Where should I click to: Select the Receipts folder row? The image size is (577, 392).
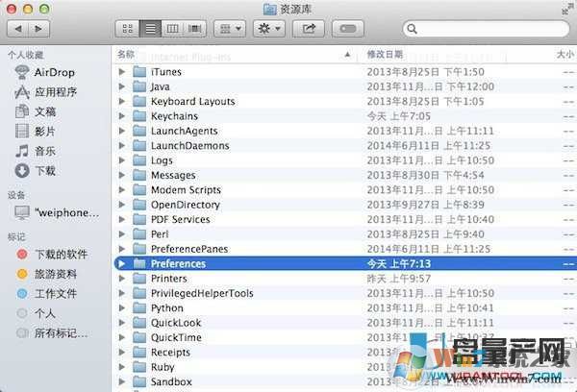tap(344, 352)
